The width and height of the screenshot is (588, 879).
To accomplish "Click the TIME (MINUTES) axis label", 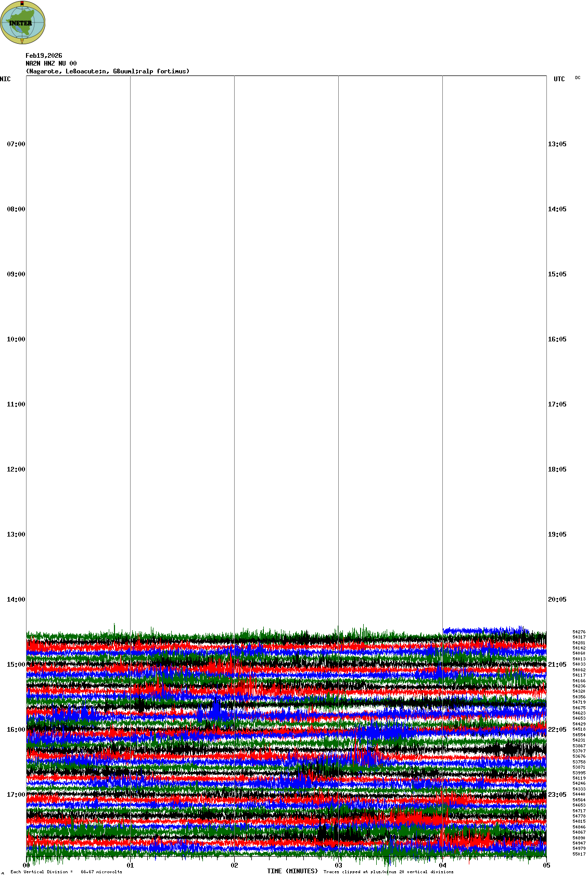I will click(x=292, y=871).
